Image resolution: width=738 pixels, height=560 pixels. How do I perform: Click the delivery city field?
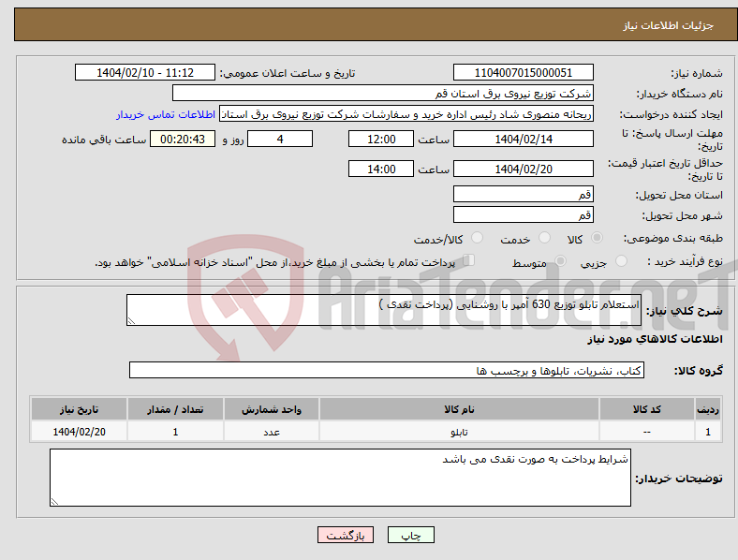524,214
